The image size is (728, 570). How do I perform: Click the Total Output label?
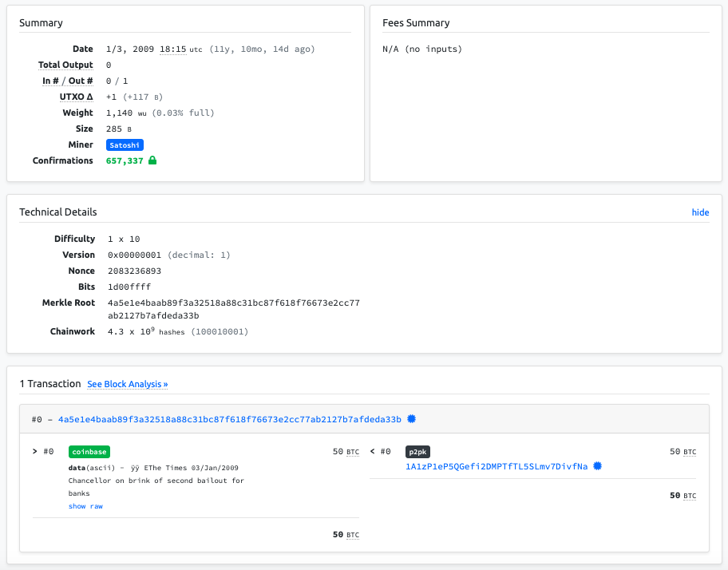tap(65, 65)
